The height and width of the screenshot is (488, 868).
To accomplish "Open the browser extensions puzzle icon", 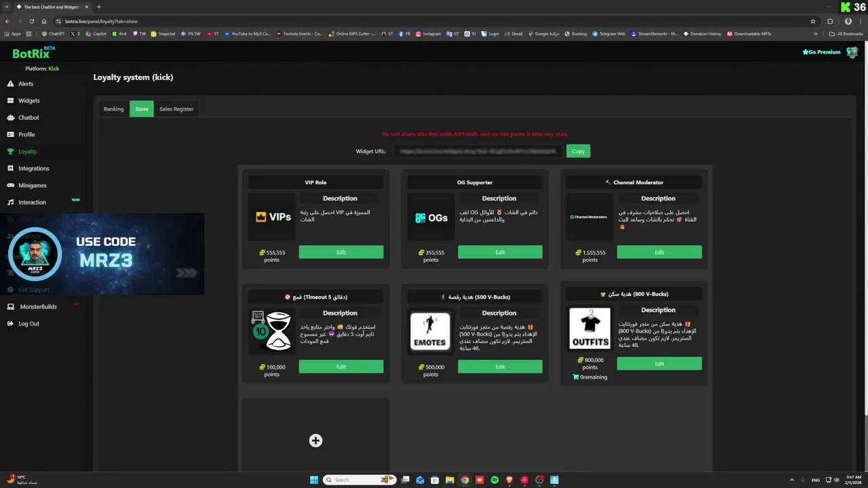I will coord(830,21).
